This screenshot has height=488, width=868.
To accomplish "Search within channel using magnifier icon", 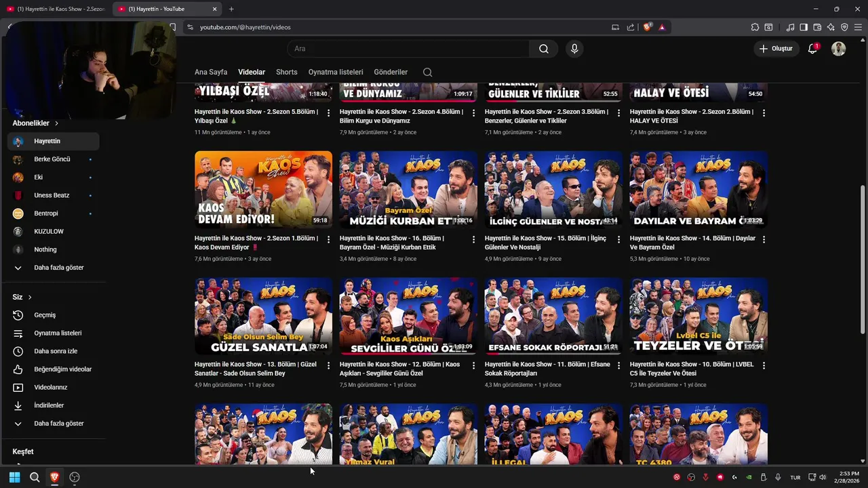I will [427, 72].
